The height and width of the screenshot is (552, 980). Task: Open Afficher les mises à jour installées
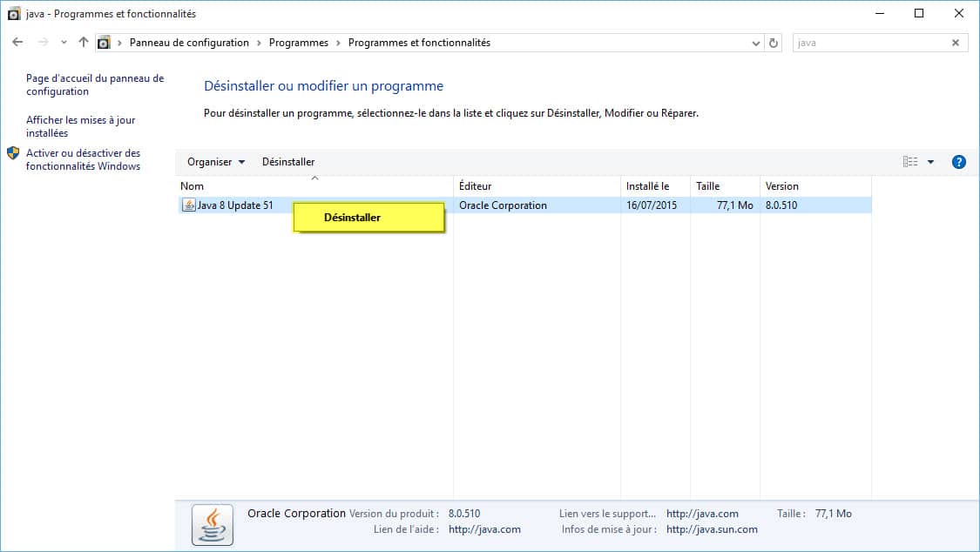(x=81, y=126)
